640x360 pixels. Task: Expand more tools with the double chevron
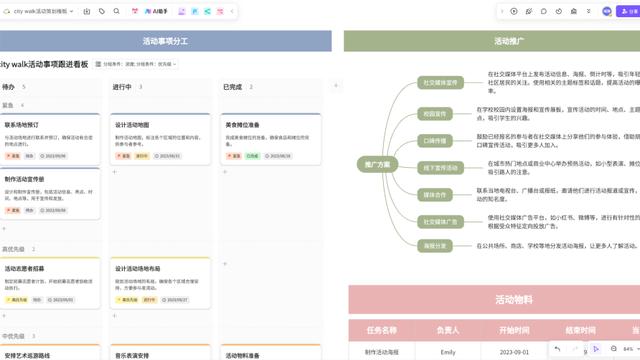point(589,11)
